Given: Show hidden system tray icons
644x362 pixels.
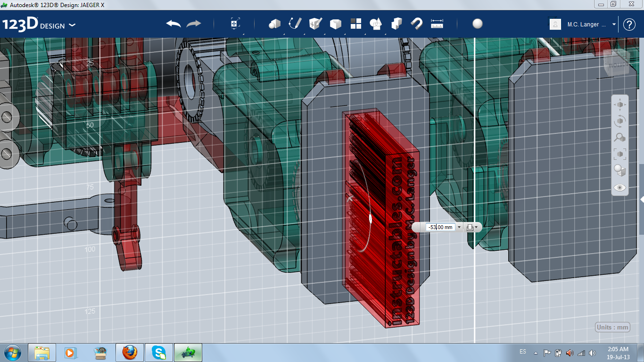Looking at the screenshot, I should point(536,353).
